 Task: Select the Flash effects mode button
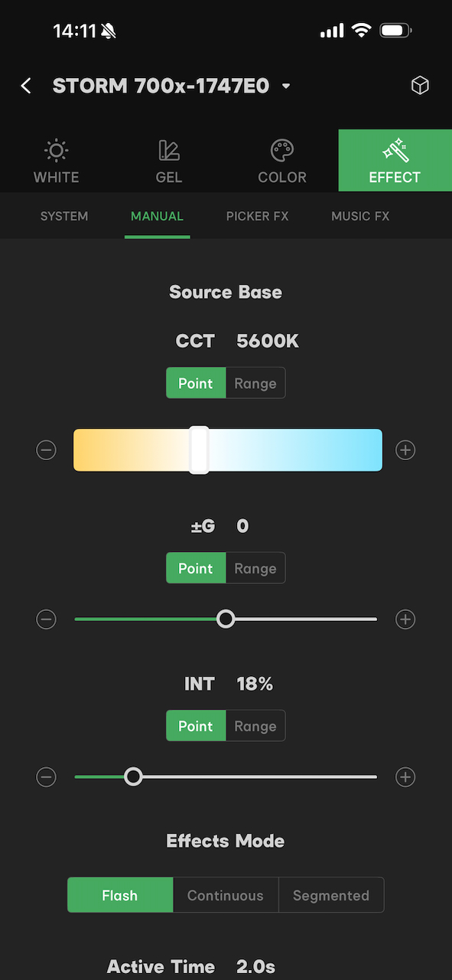(120, 895)
